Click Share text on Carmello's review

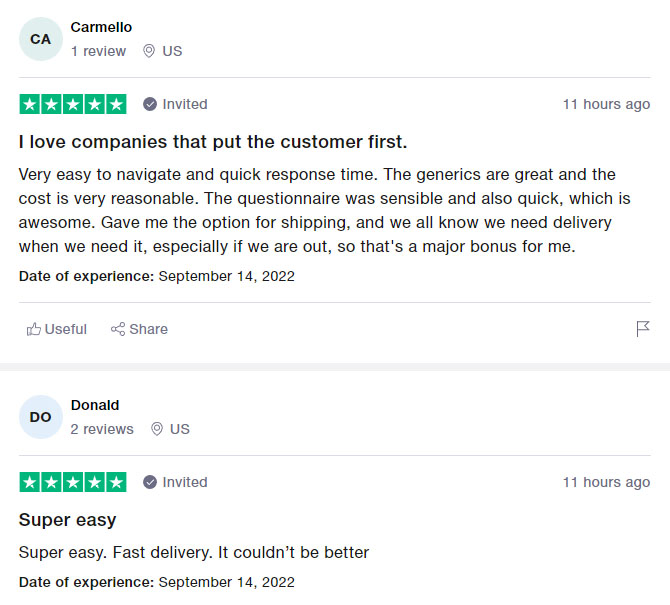148,329
